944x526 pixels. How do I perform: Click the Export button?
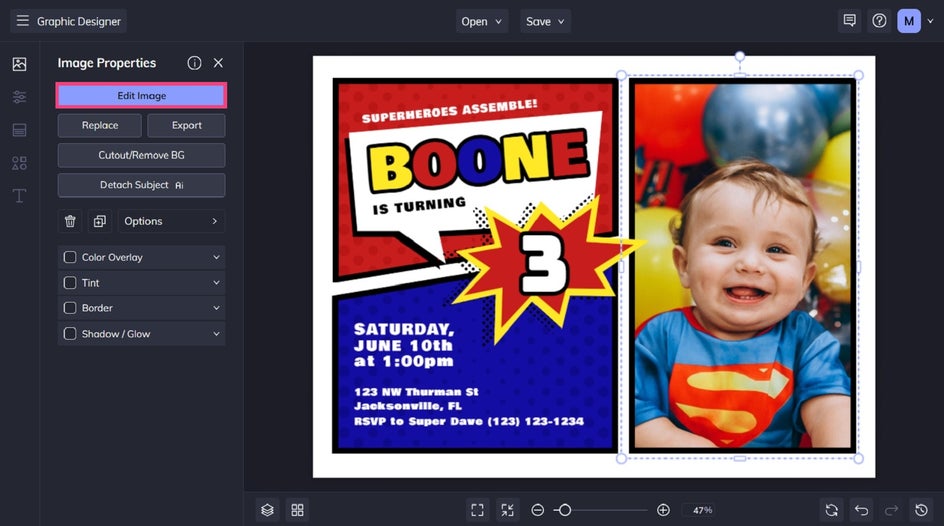tap(187, 125)
